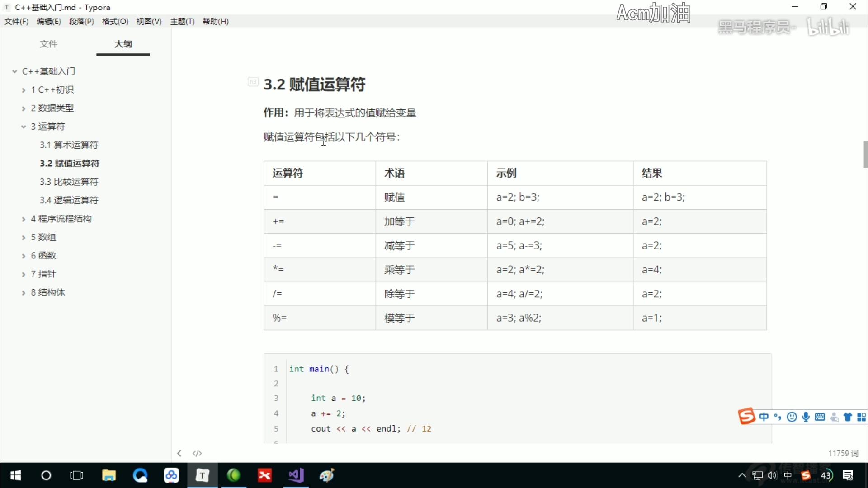Viewport: 868px width, 488px height.
Task: Open the Sogou soft keyboard
Action: coord(820,417)
